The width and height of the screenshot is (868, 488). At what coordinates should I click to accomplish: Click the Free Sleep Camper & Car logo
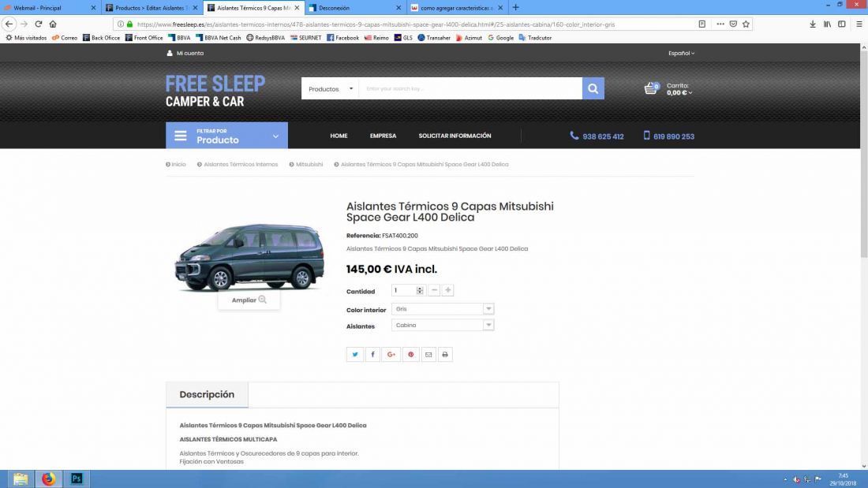[215, 91]
